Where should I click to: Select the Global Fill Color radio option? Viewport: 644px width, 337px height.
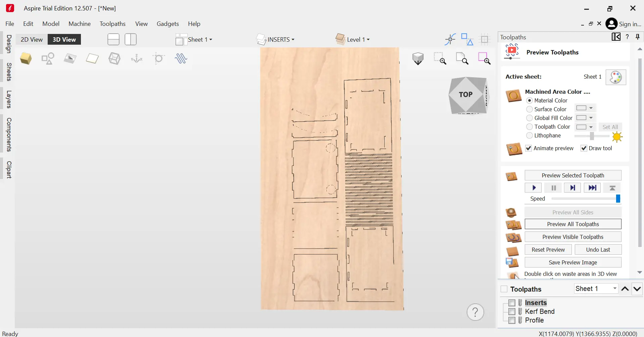(x=530, y=118)
